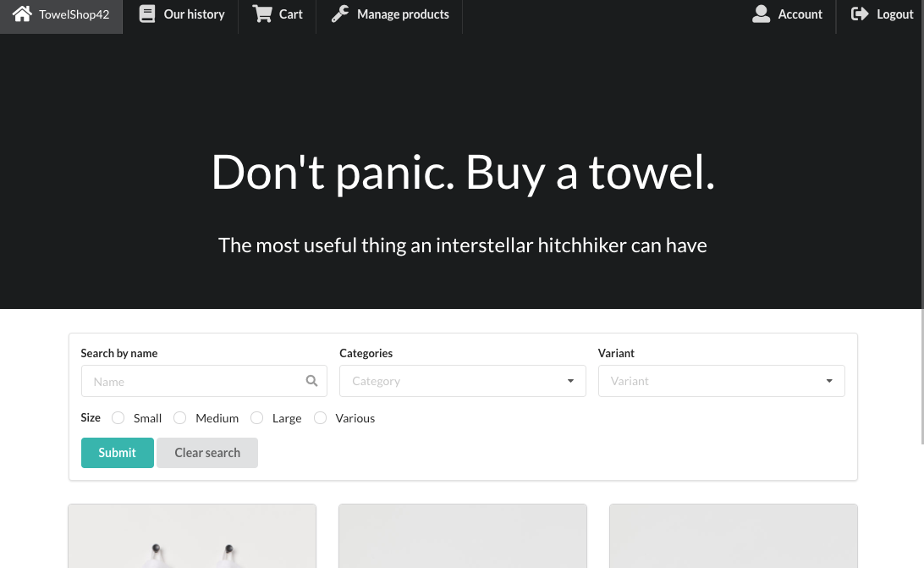924x568 pixels.
Task: Click the house icon in the navbar
Action: pos(22,14)
